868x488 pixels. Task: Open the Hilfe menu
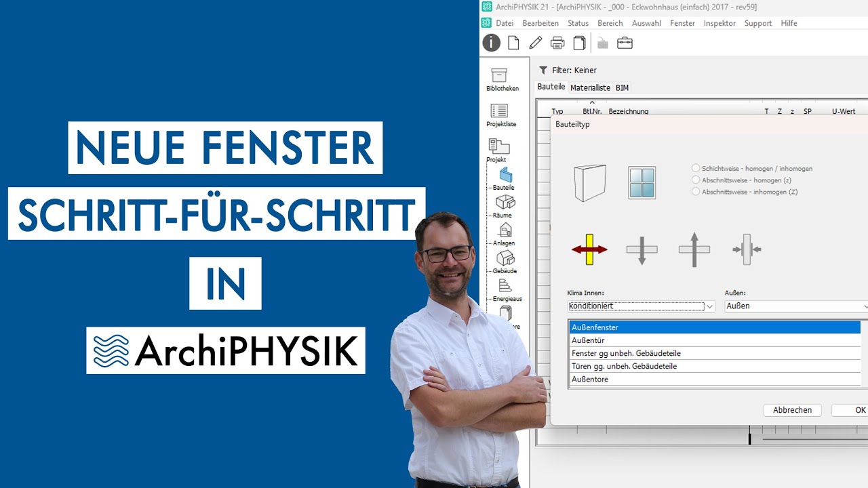click(x=789, y=23)
